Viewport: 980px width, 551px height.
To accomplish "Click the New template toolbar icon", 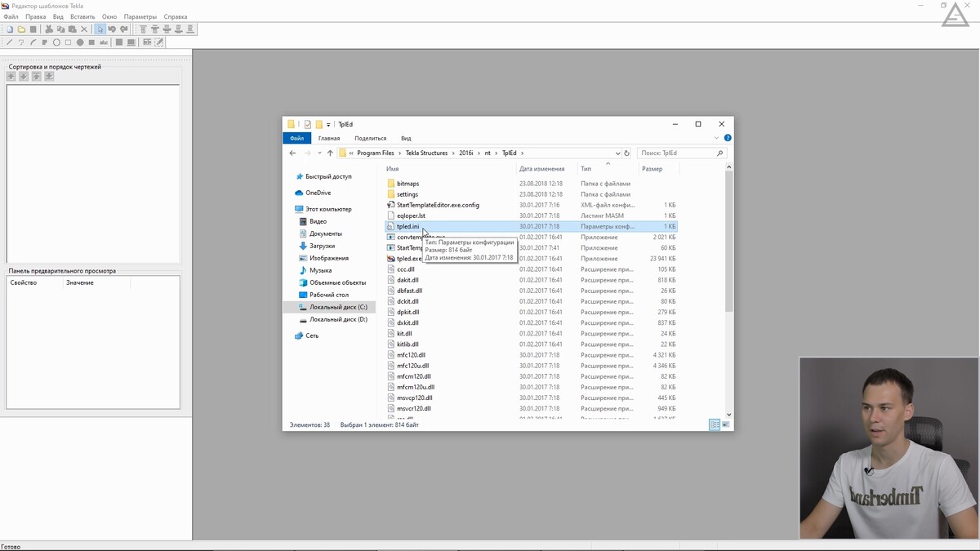I will [10, 29].
